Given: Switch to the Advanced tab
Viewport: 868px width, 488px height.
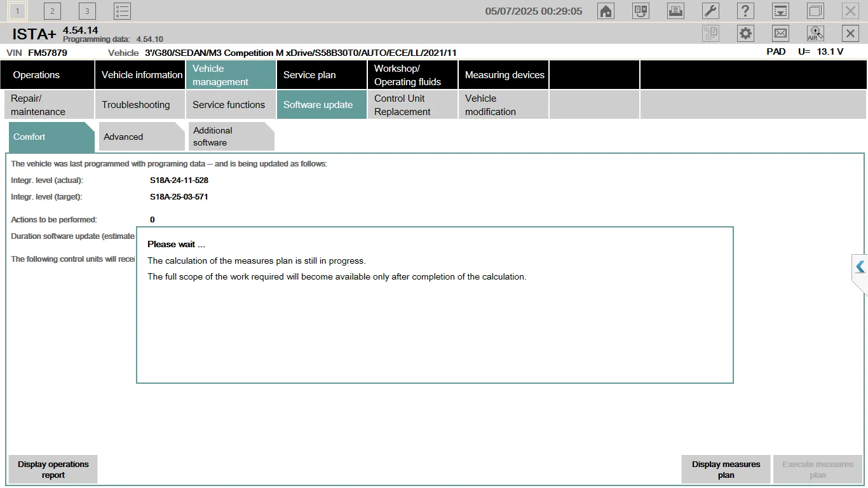Looking at the screenshot, I should [x=142, y=137].
